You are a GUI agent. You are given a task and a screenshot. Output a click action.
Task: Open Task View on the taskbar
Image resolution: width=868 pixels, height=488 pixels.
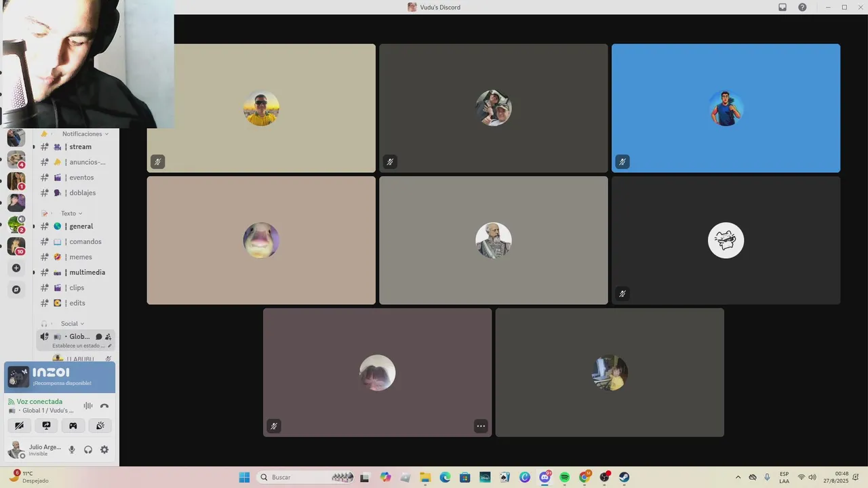pos(365,477)
